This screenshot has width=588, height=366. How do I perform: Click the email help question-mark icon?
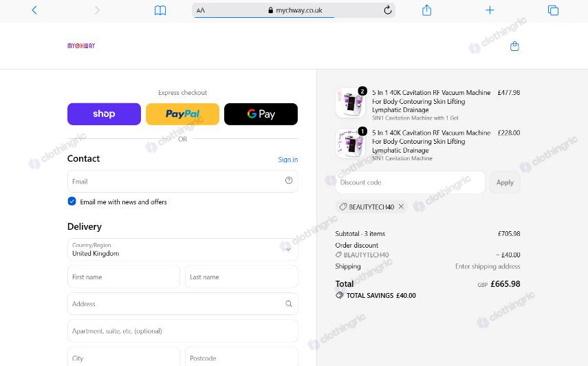point(289,180)
